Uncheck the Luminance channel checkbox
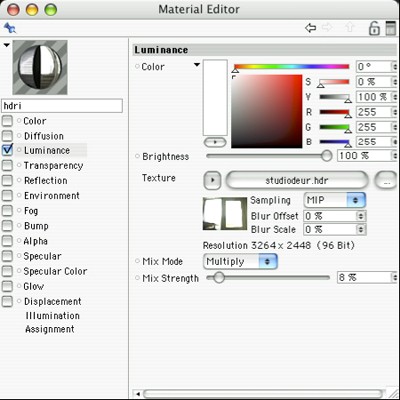The width and height of the screenshot is (400, 400). (7, 150)
